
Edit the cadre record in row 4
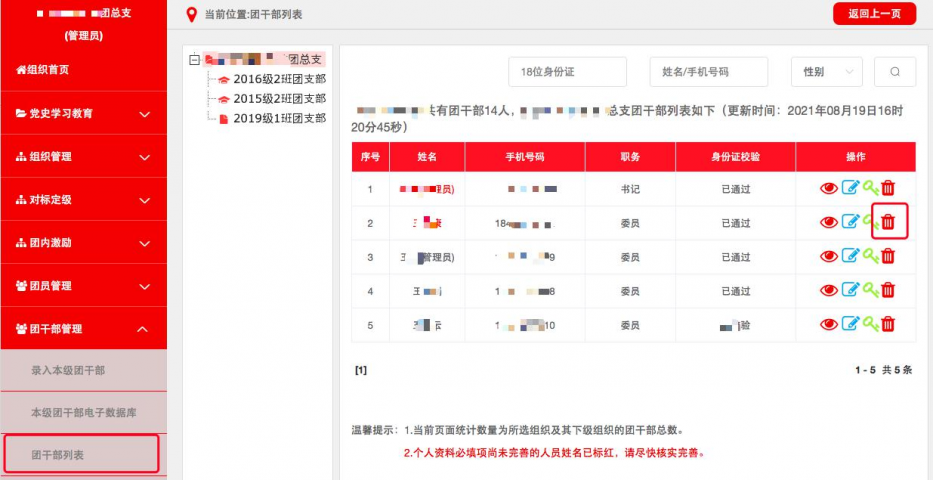(x=850, y=290)
